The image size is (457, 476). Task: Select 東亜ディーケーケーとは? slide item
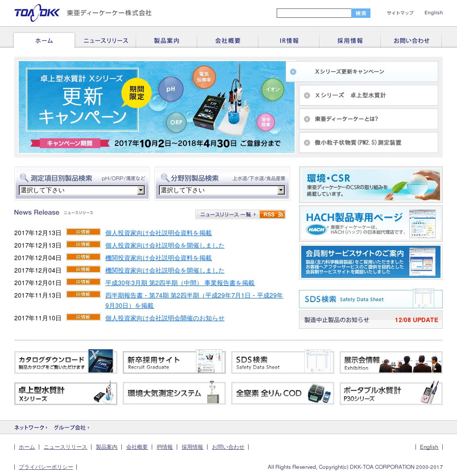pyautogui.click(x=368, y=119)
